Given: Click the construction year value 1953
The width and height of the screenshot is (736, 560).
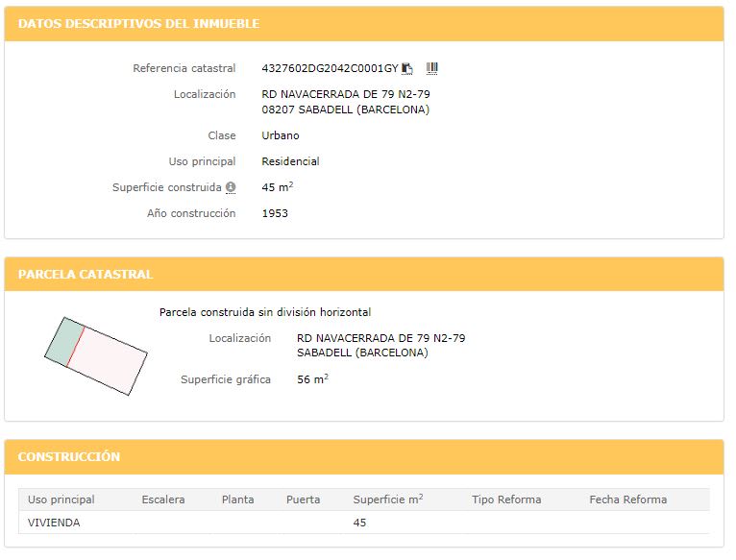Looking at the screenshot, I should point(275,213).
